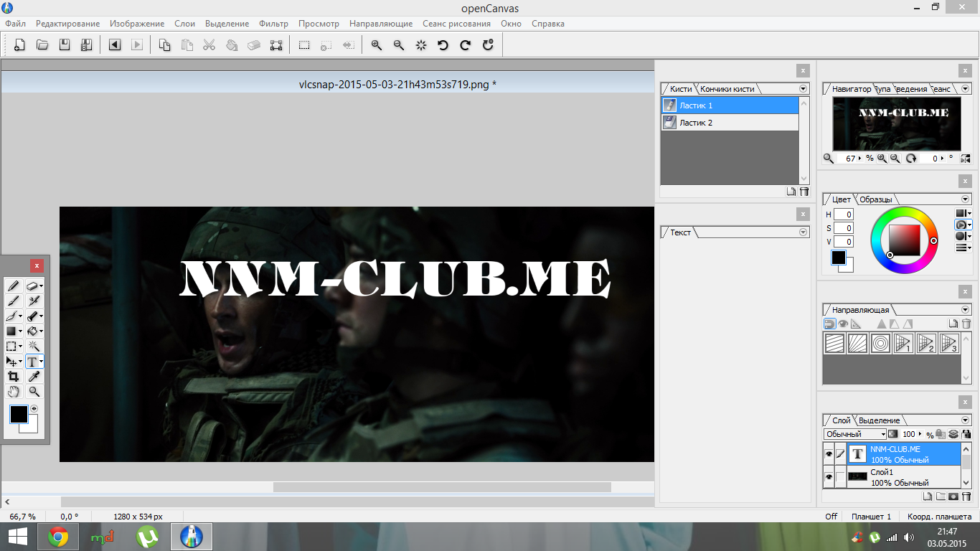The image size is (980, 551).
Task: Open the Фильтр menu
Action: pyautogui.click(x=273, y=24)
